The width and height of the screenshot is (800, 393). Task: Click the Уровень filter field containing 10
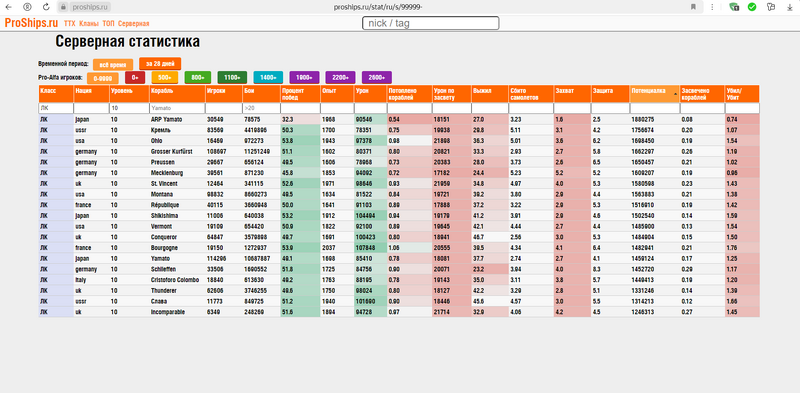tap(129, 108)
